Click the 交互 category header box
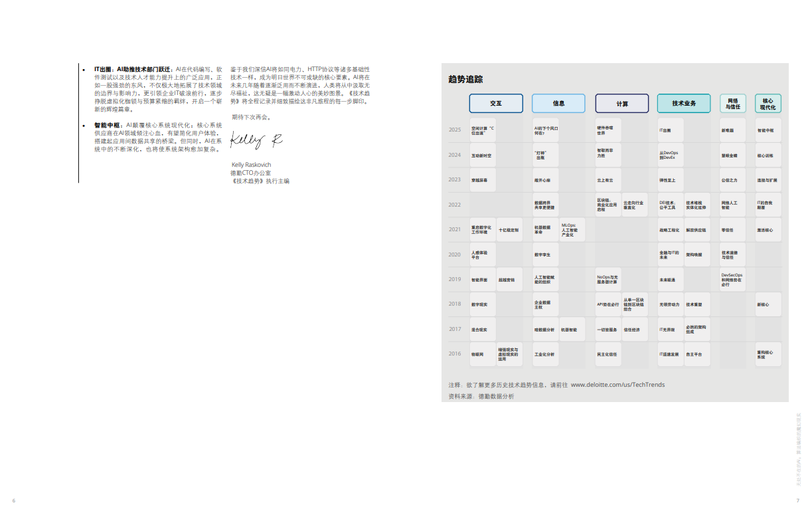 tap(496, 104)
